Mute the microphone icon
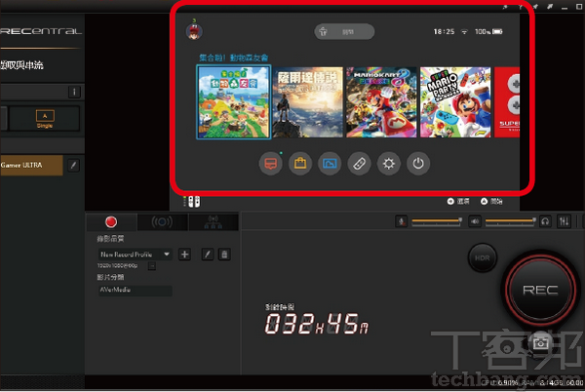The image size is (585, 392). pyautogui.click(x=400, y=222)
